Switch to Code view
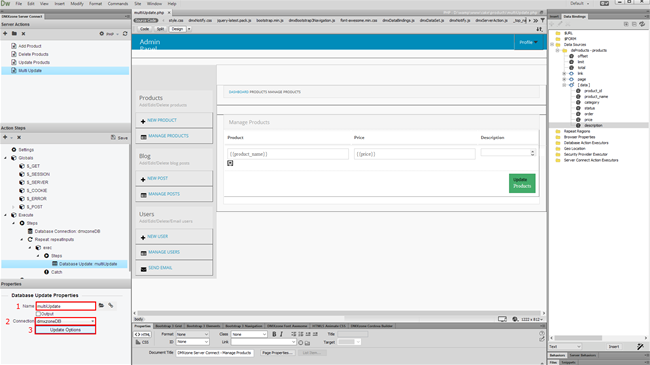This screenshot has height=365, width=650. (x=144, y=29)
